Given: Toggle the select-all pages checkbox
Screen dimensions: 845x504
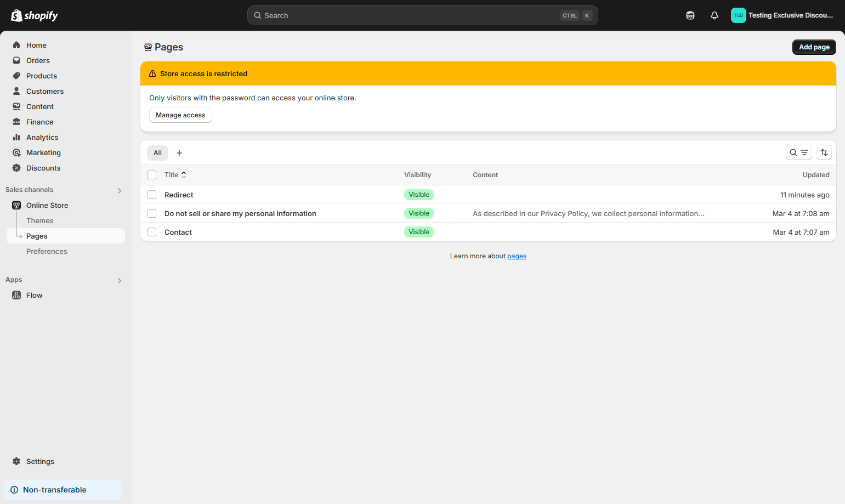Looking at the screenshot, I should (x=152, y=175).
